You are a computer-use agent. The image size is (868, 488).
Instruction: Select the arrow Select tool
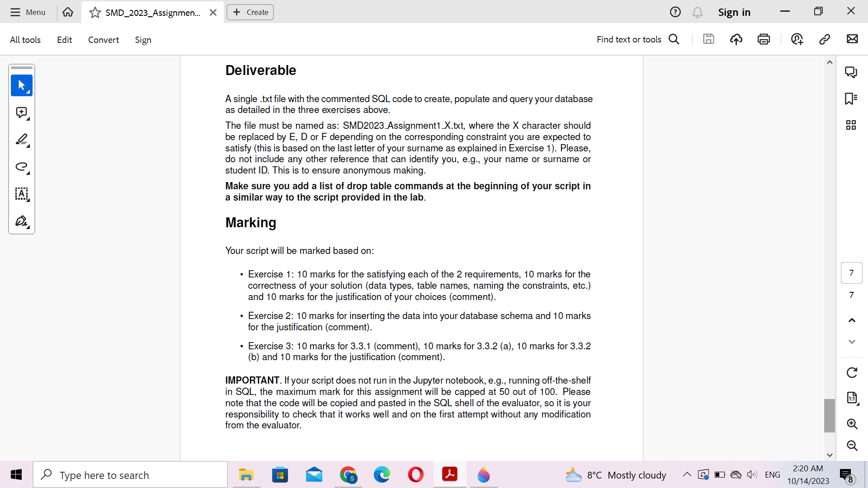pos(22,85)
